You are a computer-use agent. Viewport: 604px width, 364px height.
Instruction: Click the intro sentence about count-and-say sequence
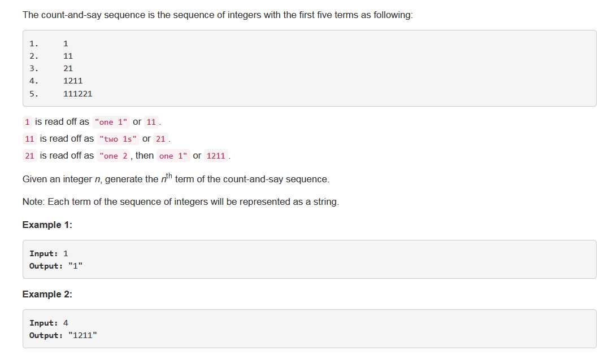[218, 15]
